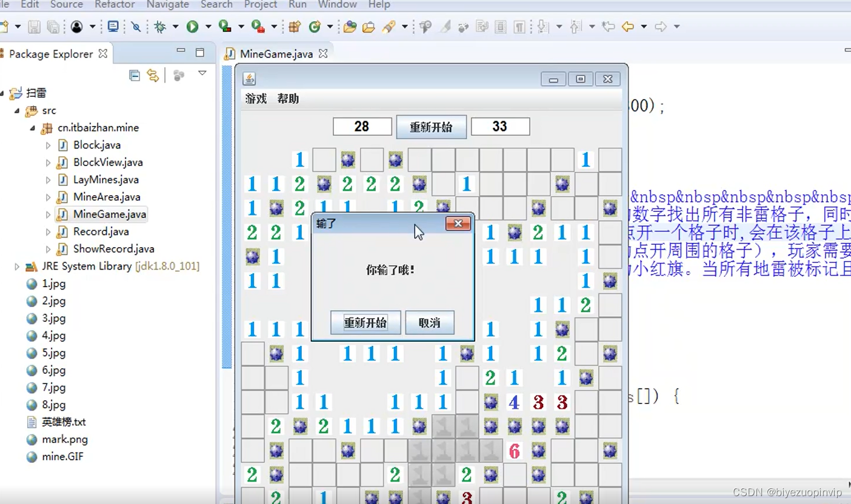The width and height of the screenshot is (851, 504).
Task: Collapse the 扫雷 project node
Action: (2, 93)
